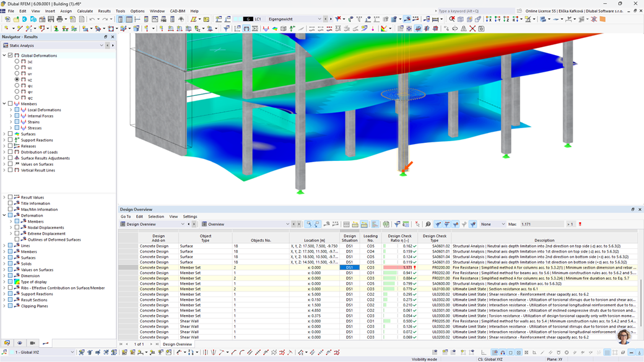The height and width of the screenshot is (362, 644).
Task: Undo the last action
Action: (x=93, y=20)
